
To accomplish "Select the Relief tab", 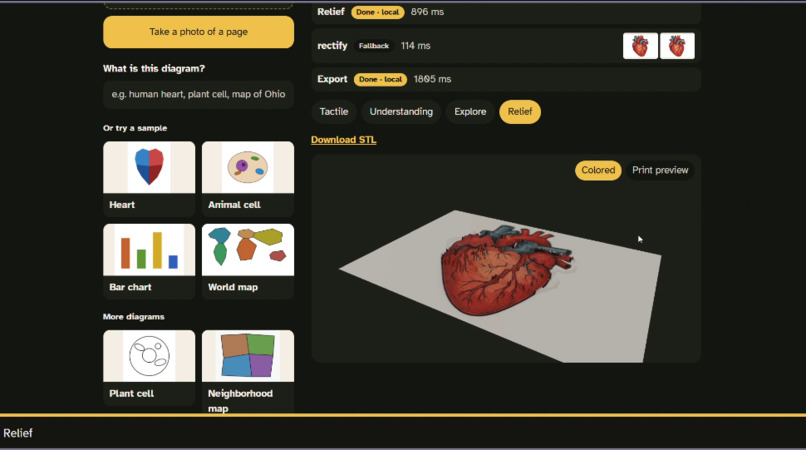I will (520, 112).
